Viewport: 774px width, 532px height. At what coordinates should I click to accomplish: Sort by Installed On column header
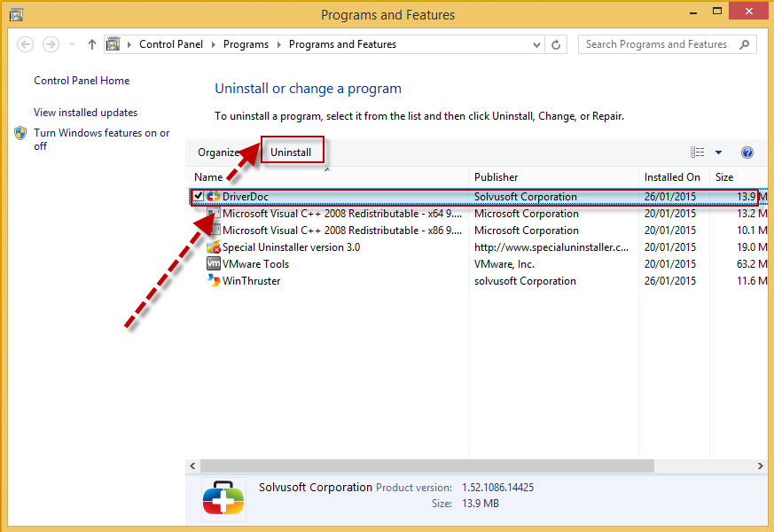(x=672, y=177)
